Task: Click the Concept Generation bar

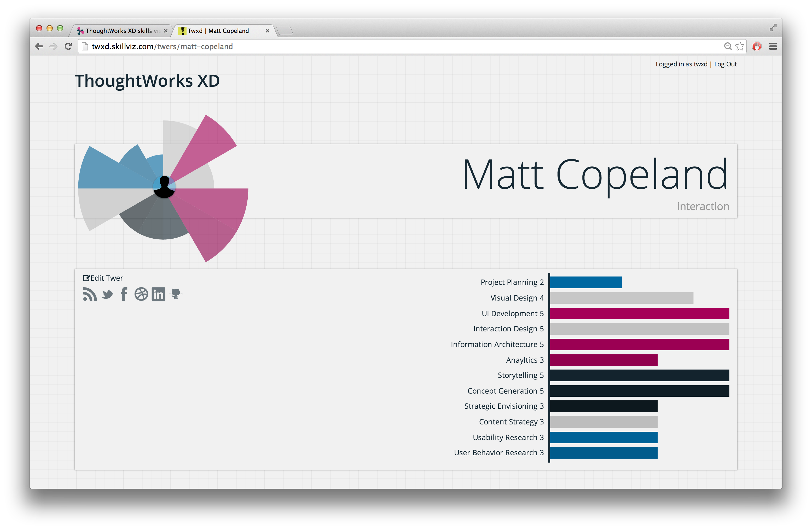Action: pyautogui.click(x=639, y=391)
